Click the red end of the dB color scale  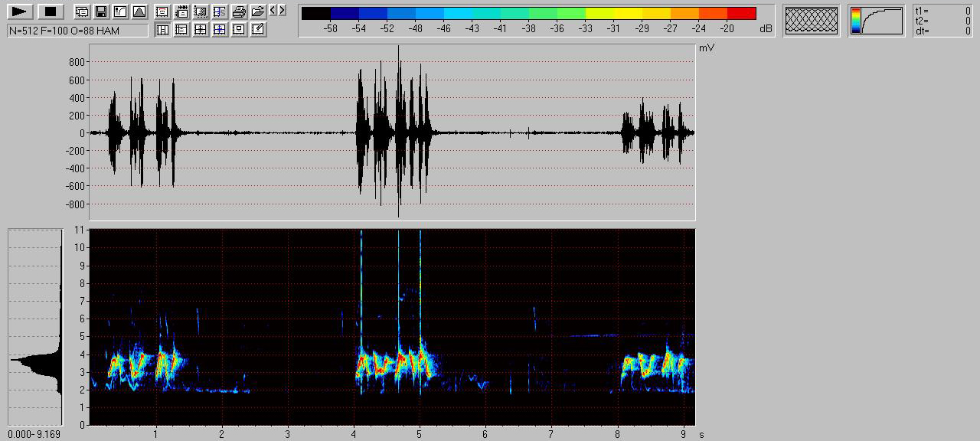point(741,13)
